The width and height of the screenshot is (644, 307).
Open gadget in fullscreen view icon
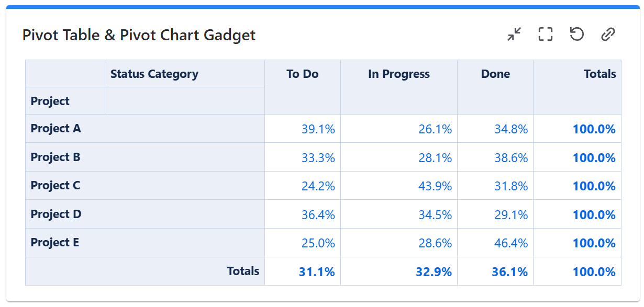coord(546,35)
